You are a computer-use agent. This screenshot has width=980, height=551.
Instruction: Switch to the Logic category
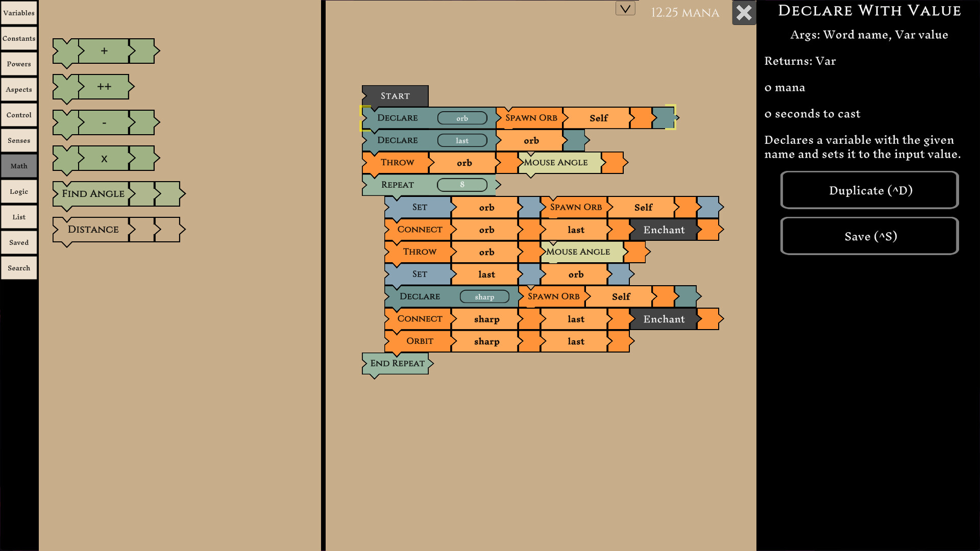tap(19, 191)
